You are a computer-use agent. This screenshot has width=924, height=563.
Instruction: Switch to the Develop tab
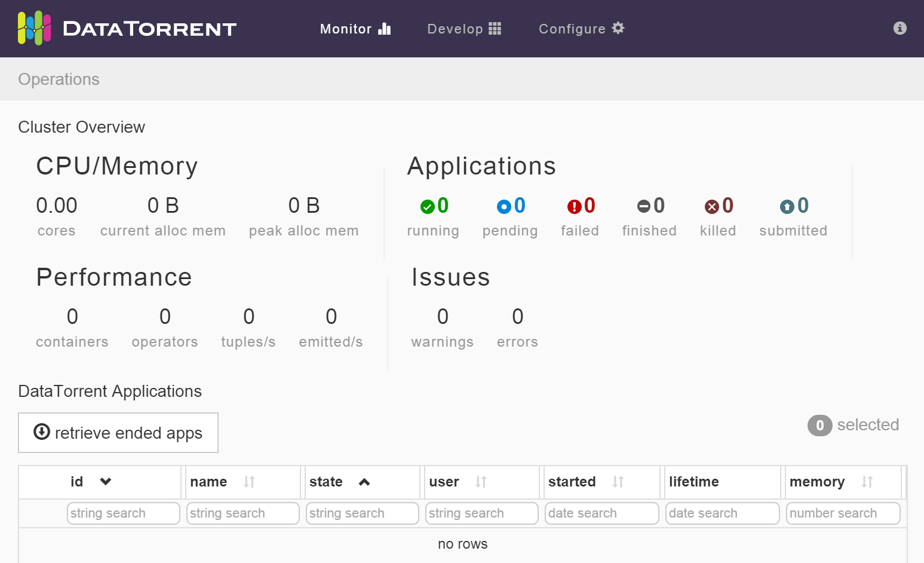[x=464, y=29]
